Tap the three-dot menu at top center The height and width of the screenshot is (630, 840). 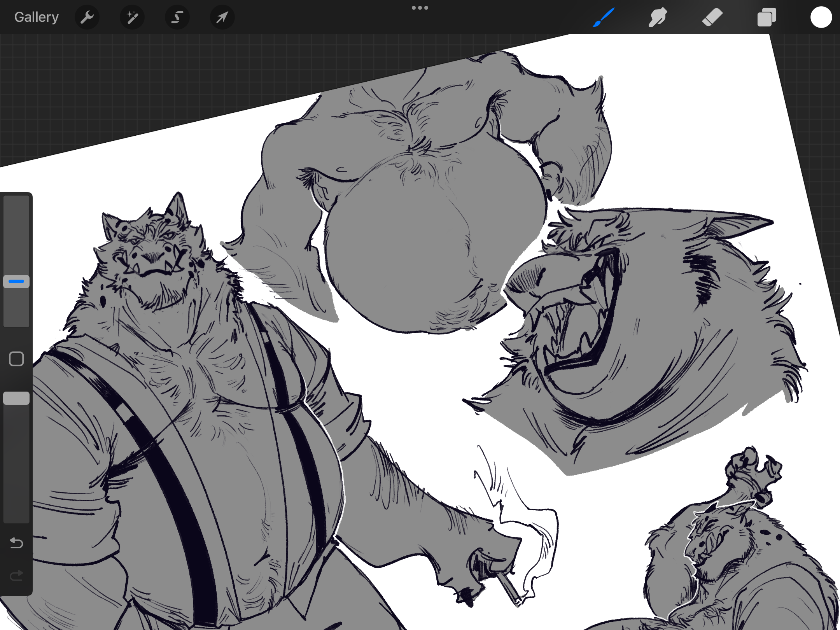pos(420,8)
